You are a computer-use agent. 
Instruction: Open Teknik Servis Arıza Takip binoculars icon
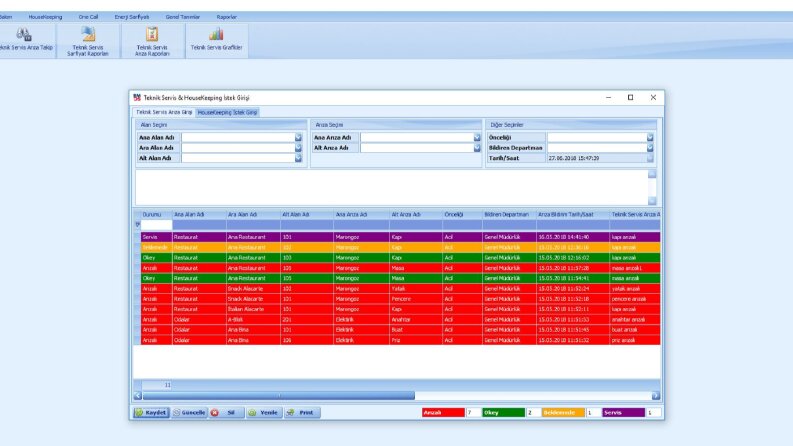tap(24, 34)
